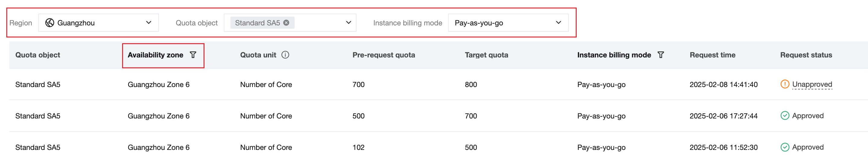This screenshot has width=868, height=162.
Task: Select the row with target quota 800
Action: [x=471, y=84]
